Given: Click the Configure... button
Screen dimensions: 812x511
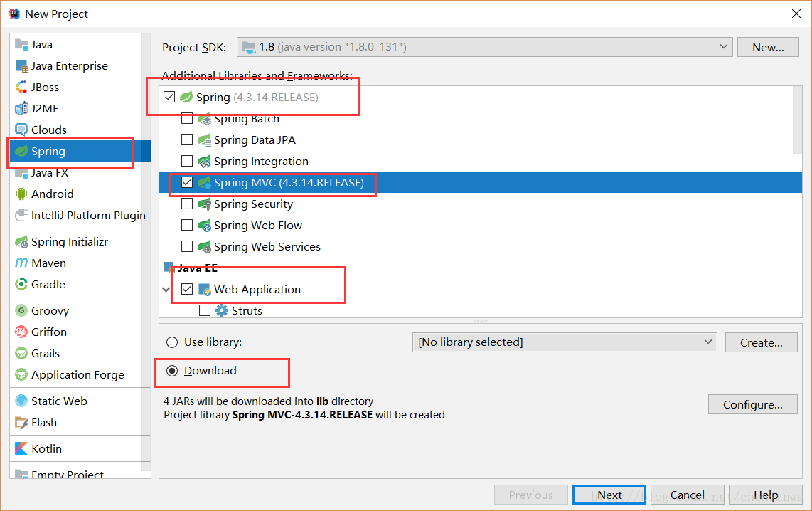Looking at the screenshot, I should 752,404.
